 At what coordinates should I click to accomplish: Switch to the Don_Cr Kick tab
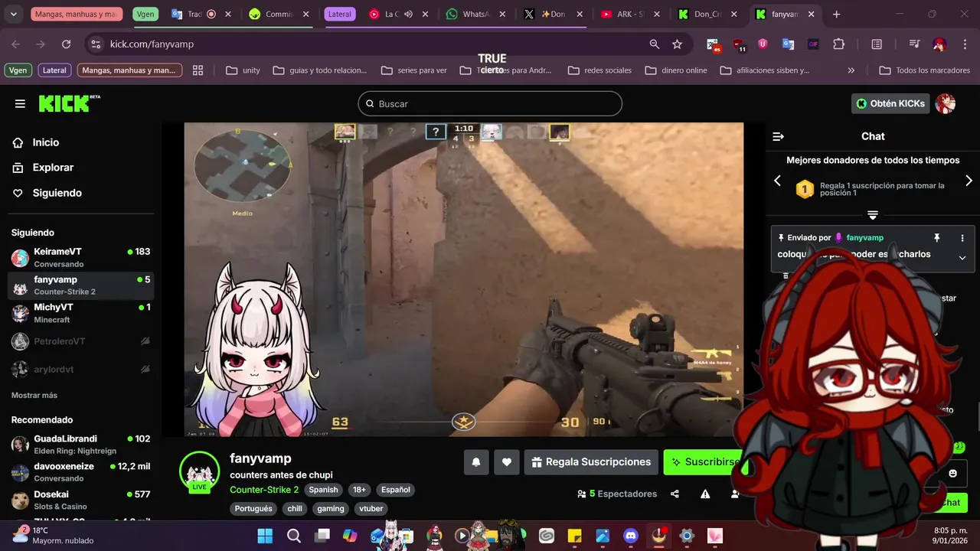tap(706, 14)
